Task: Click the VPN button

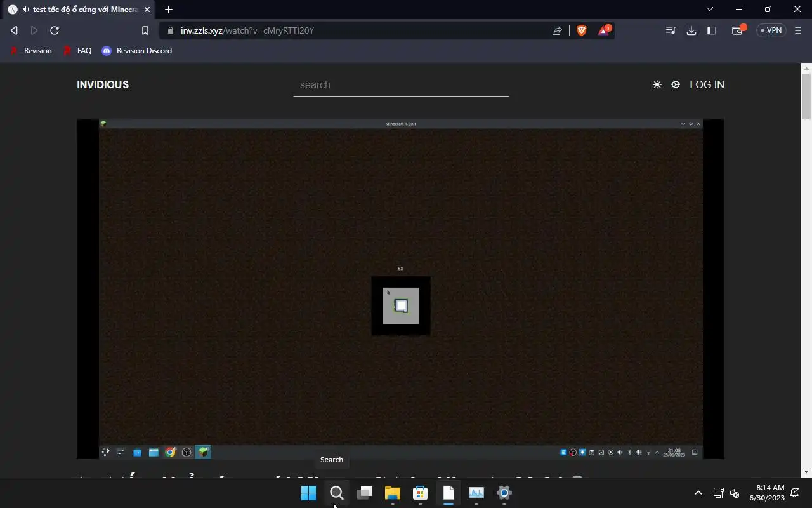Action: [771, 30]
